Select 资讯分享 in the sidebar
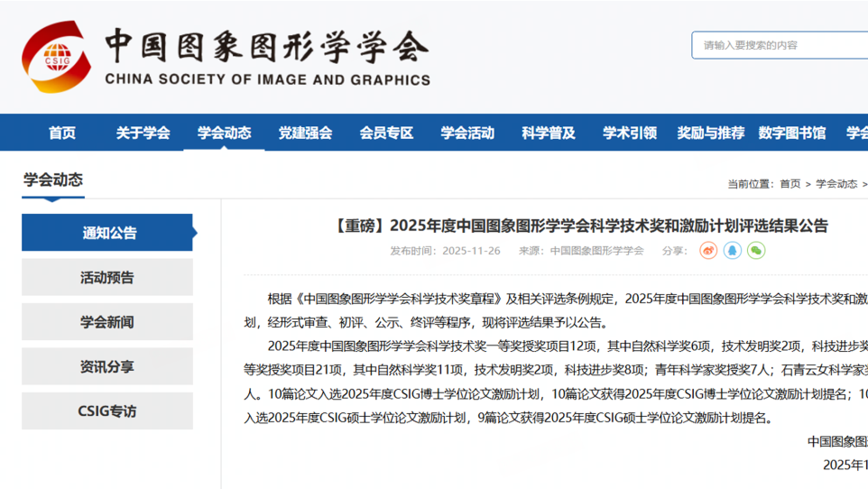This screenshot has height=489, width=868. tap(107, 366)
